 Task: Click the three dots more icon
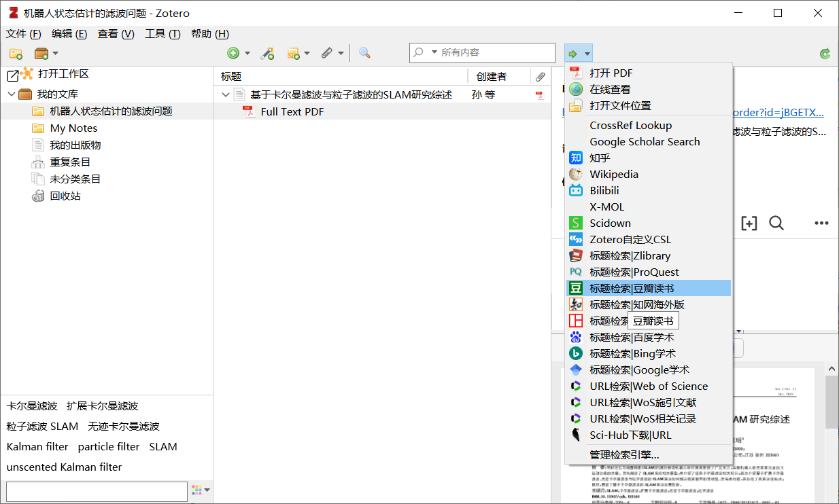(821, 223)
